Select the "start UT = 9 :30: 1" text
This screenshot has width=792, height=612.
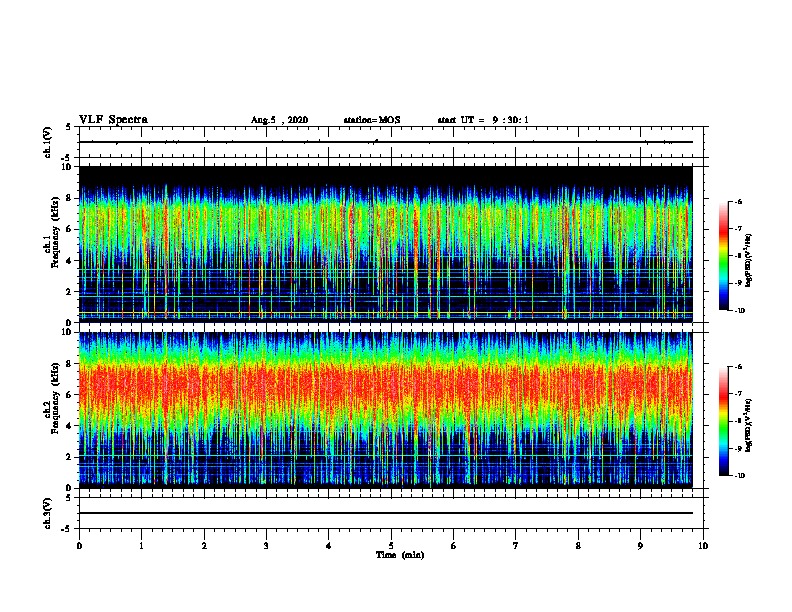pos(483,120)
